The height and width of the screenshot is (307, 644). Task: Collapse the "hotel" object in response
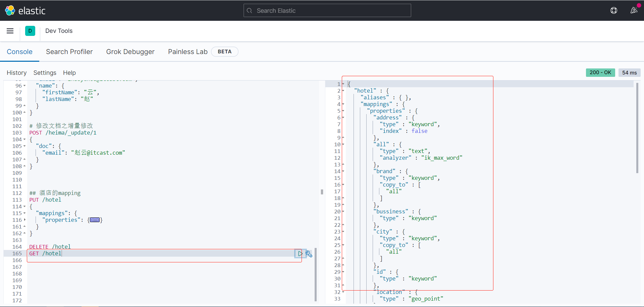343,91
